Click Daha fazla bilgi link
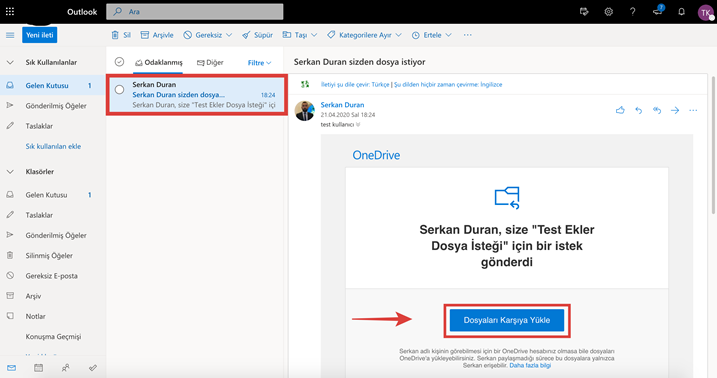 [x=530, y=365]
